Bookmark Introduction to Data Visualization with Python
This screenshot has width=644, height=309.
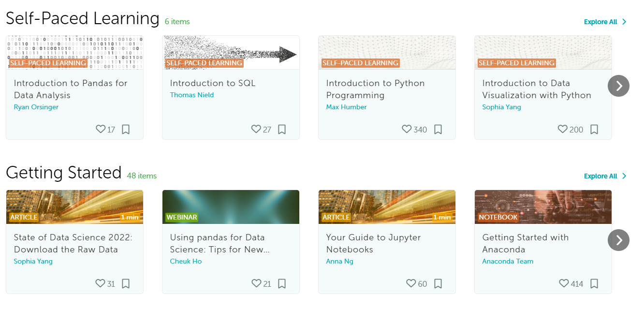click(x=594, y=130)
